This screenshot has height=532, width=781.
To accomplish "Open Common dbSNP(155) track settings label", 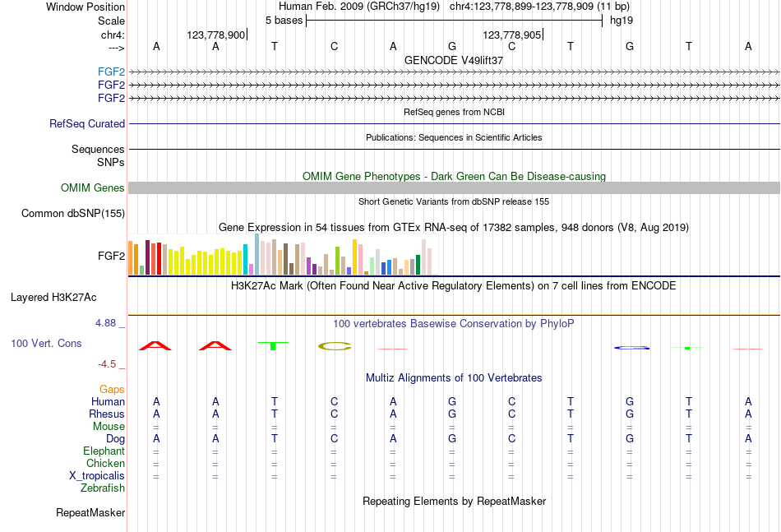I will (x=72, y=214).
